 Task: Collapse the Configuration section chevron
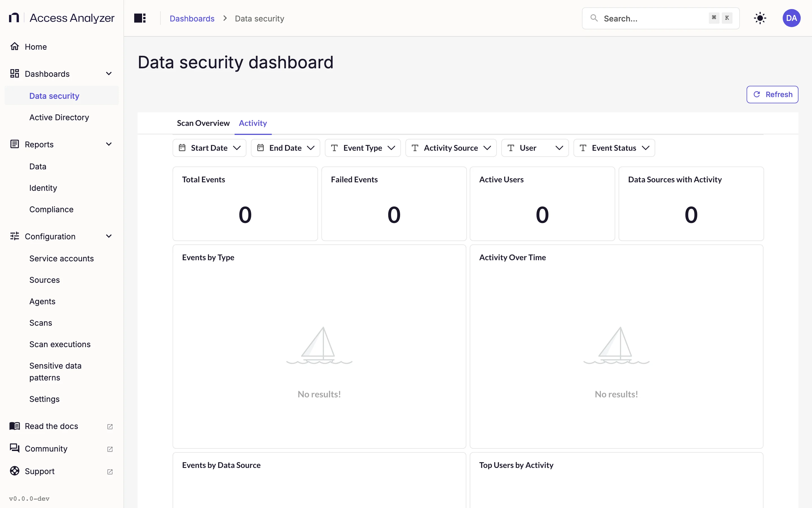109,236
